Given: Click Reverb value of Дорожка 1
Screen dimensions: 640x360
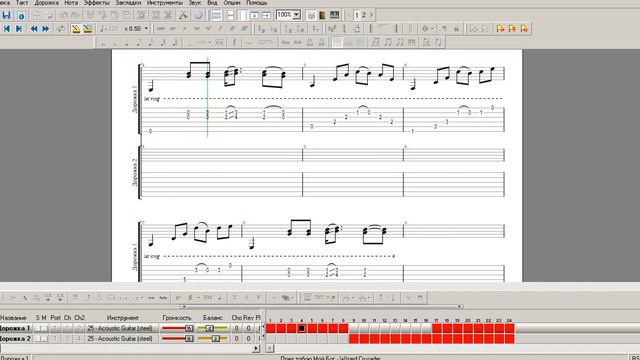Looking at the screenshot, I should tap(248, 328).
